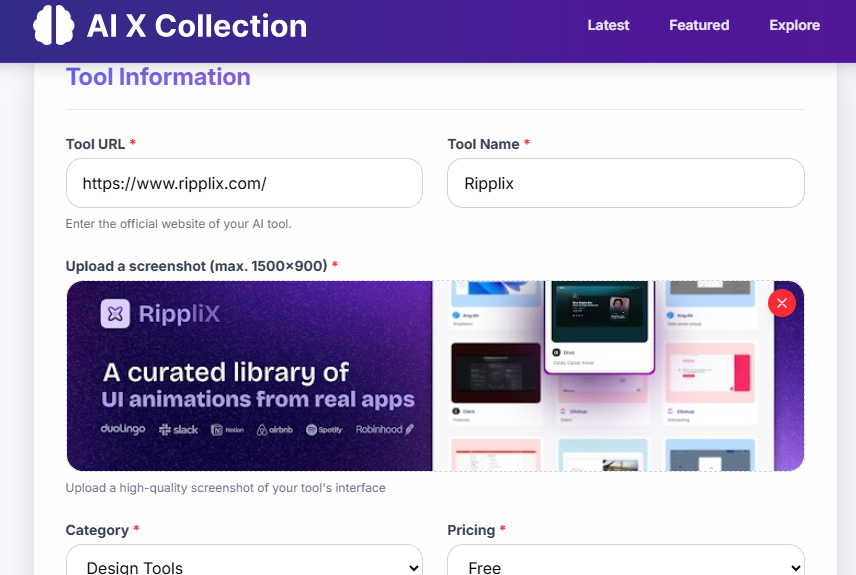
Task: Click the Robinhood logo in the banner
Action: [x=385, y=429]
